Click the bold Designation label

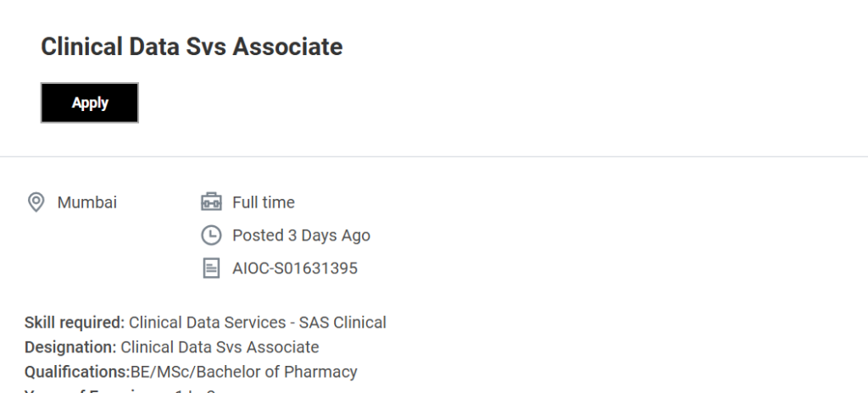coord(70,347)
